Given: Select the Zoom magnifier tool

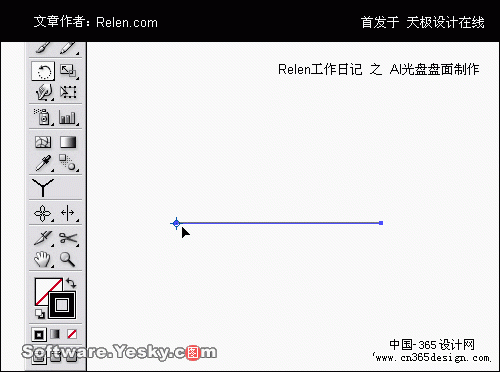Looking at the screenshot, I should [x=67, y=259].
